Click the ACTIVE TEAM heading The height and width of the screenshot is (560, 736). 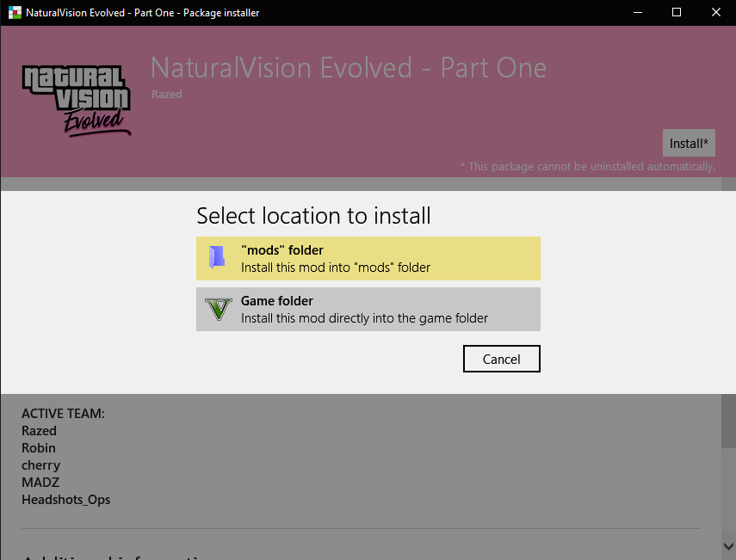(63, 414)
